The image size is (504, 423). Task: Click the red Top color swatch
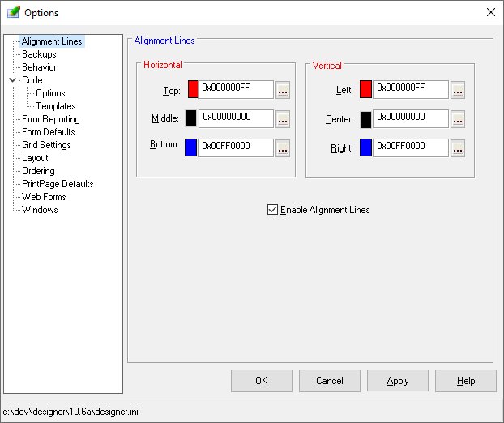[x=192, y=89]
